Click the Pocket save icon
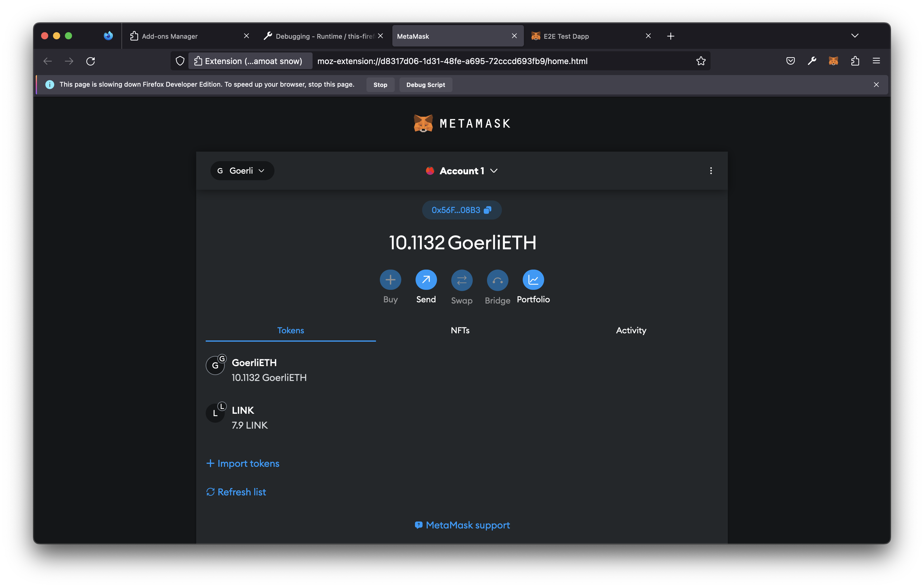The image size is (924, 588). click(x=790, y=61)
